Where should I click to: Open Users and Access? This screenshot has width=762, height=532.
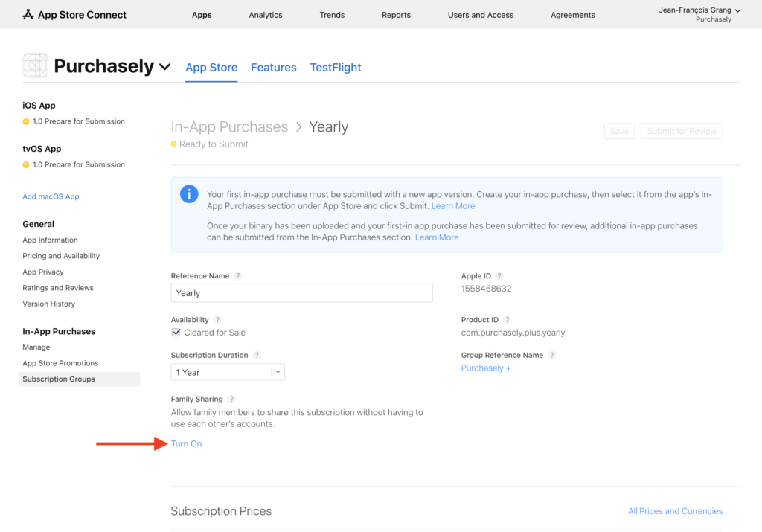[481, 15]
